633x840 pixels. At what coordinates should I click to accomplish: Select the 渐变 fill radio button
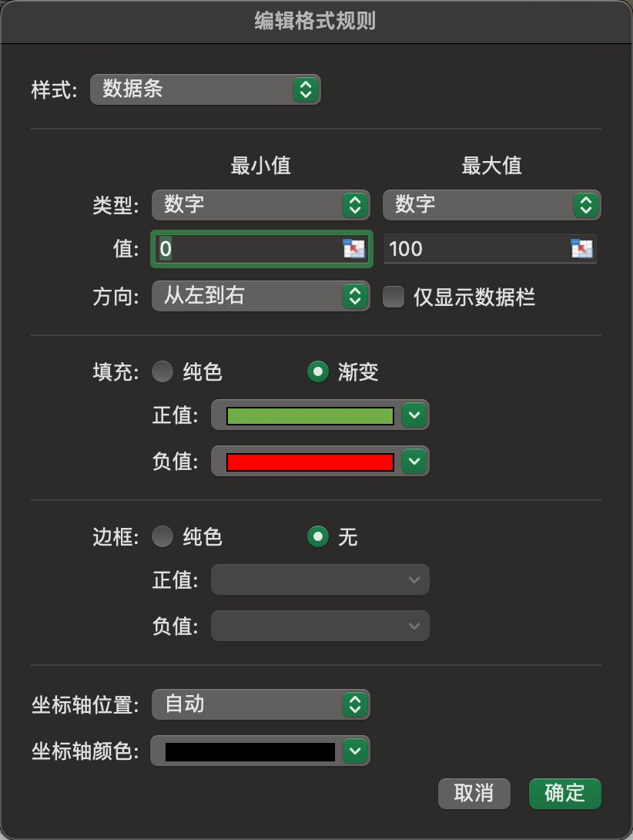point(318,372)
